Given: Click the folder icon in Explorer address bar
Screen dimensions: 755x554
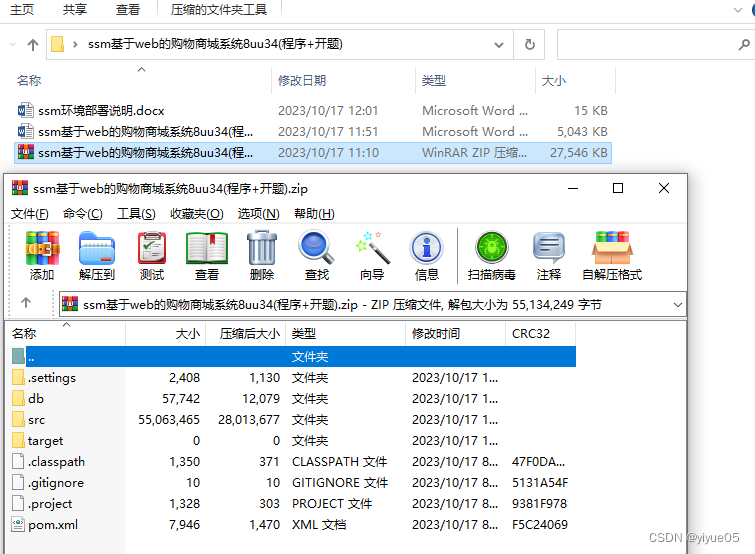Looking at the screenshot, I should point(58,44).
